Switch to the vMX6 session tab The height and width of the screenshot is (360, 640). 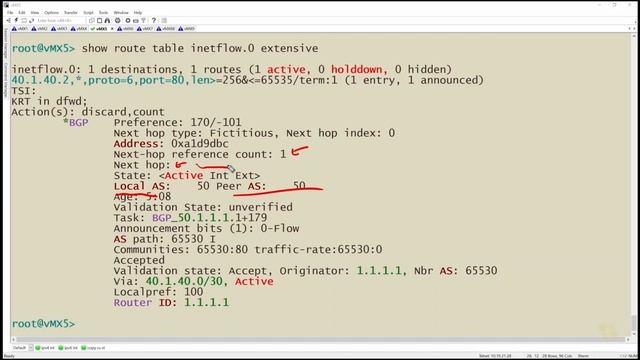[125, 29]
